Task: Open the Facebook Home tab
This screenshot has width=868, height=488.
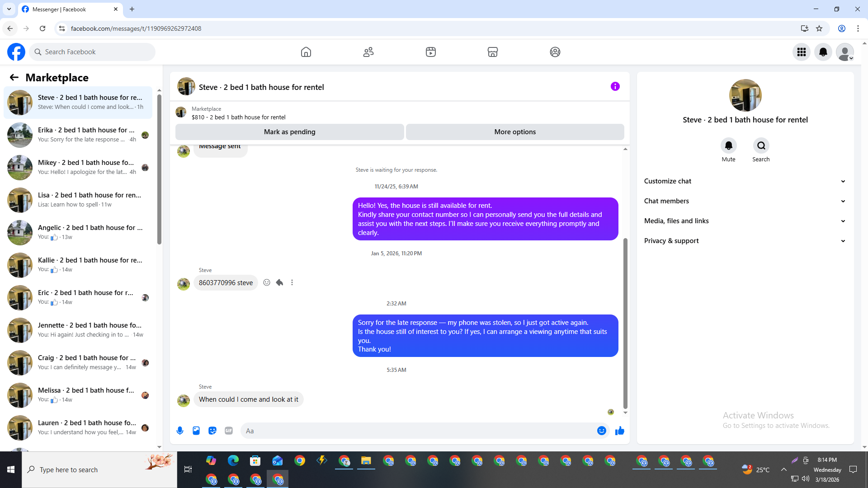Action: 306,52
